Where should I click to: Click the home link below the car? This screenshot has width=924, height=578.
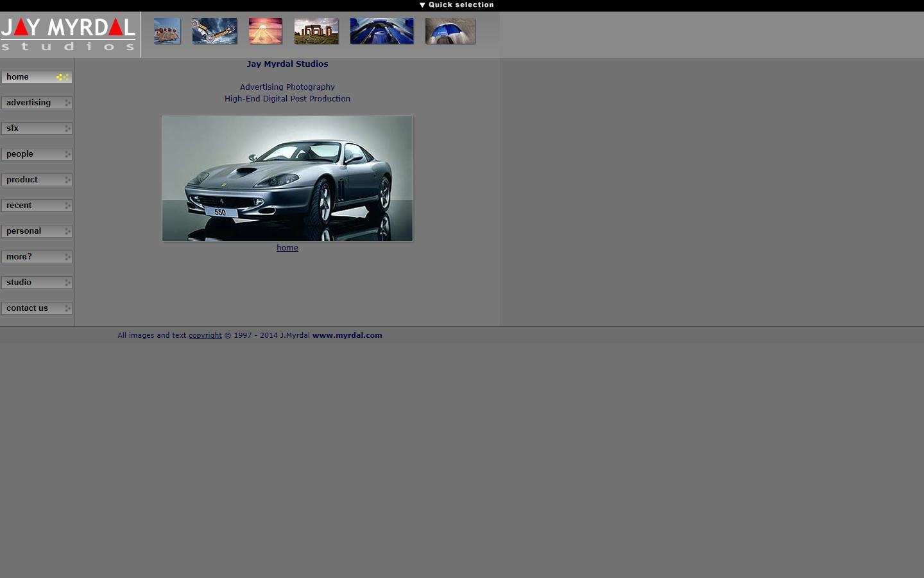pos(287,247)
